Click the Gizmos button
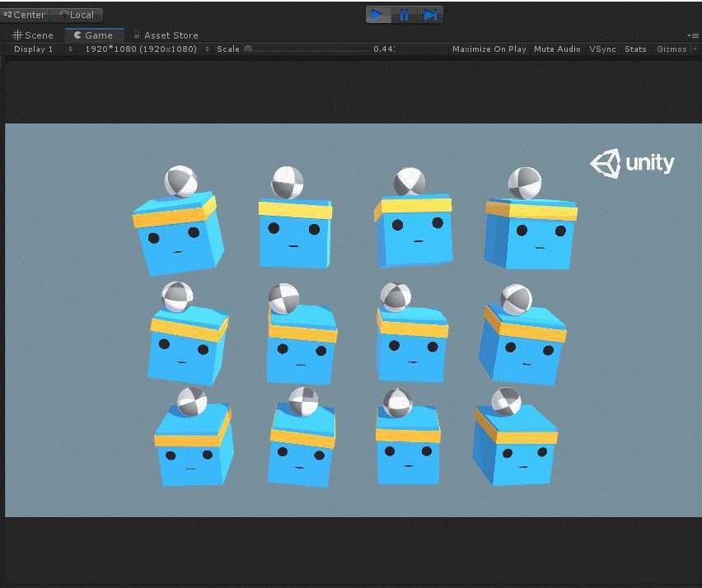 point(672,49)
